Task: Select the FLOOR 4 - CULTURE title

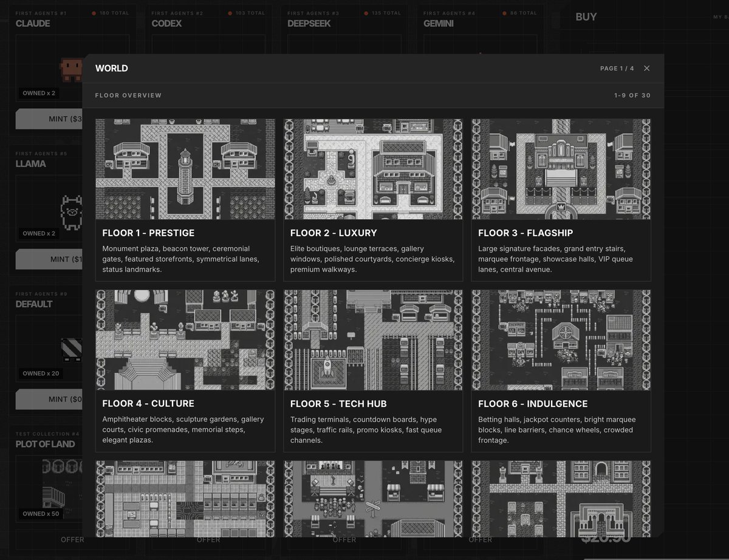Action: 148,404
